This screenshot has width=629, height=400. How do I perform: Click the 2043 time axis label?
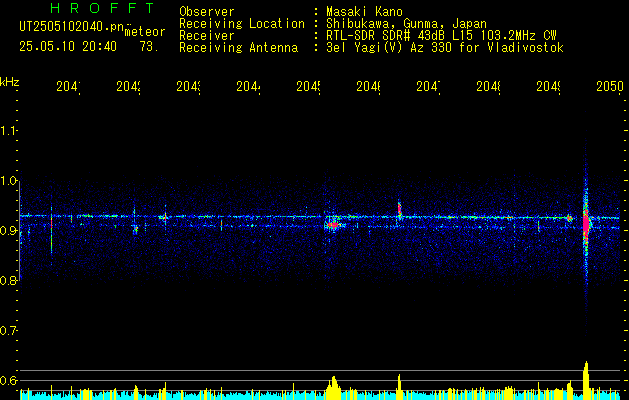pyautogui.click(x=189, y=86)
